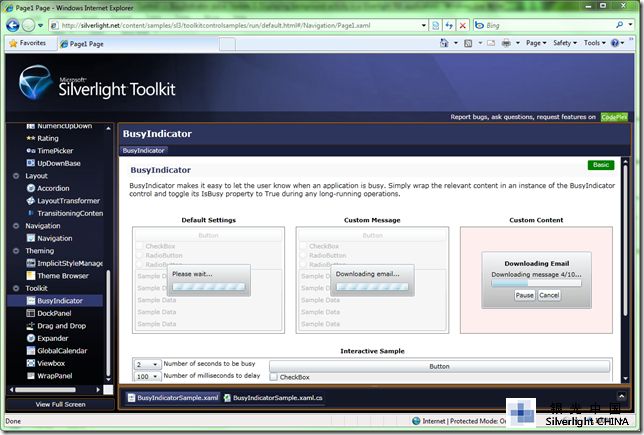Select BusyIndicator in the sidebar
Viewport: 644px width, 435px height.
point(55,301)
